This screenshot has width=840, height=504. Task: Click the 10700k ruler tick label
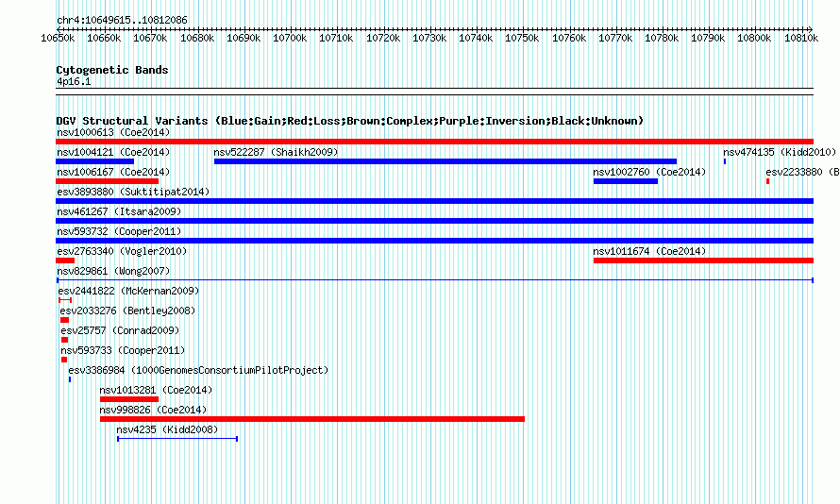[x=290, y=38]
